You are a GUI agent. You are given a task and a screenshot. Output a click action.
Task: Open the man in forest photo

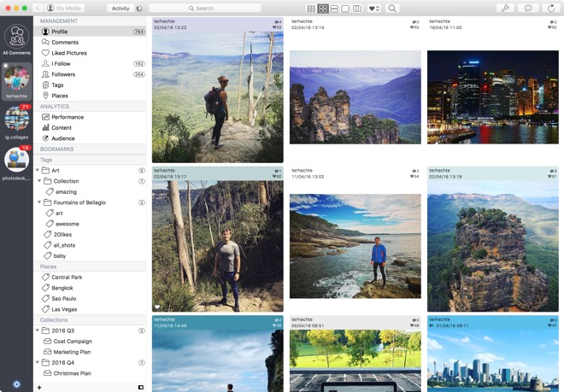click(x=218, y=246)
